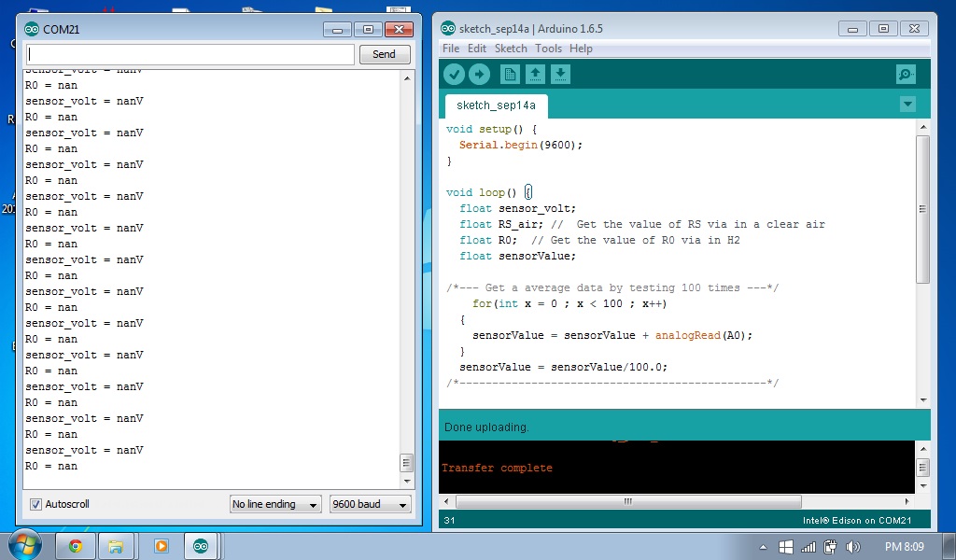
Task: Open the Sketch menu
Action: (511, 49)
